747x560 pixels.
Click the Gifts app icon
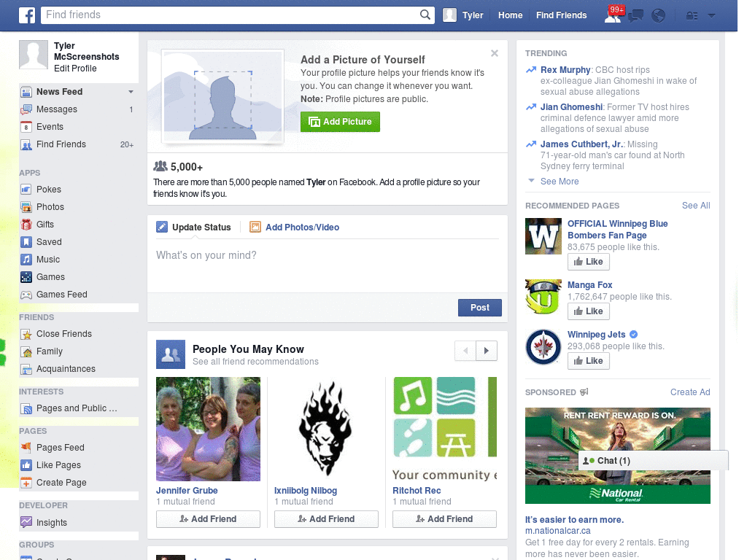coord(26,225)
